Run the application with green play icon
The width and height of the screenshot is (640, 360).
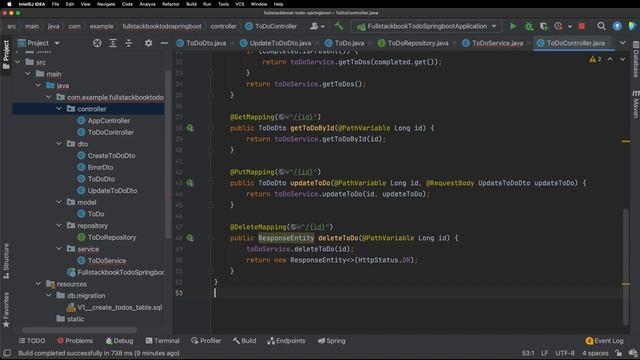513,26
